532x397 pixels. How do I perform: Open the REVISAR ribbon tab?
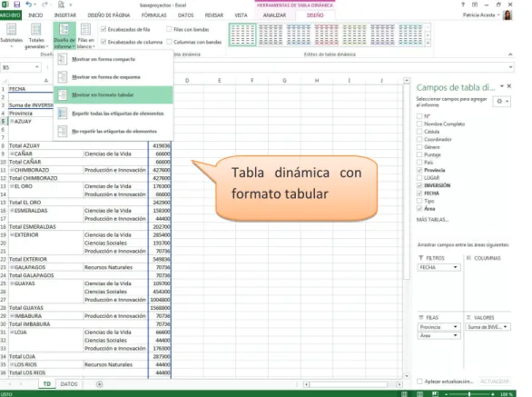point(214,15)
